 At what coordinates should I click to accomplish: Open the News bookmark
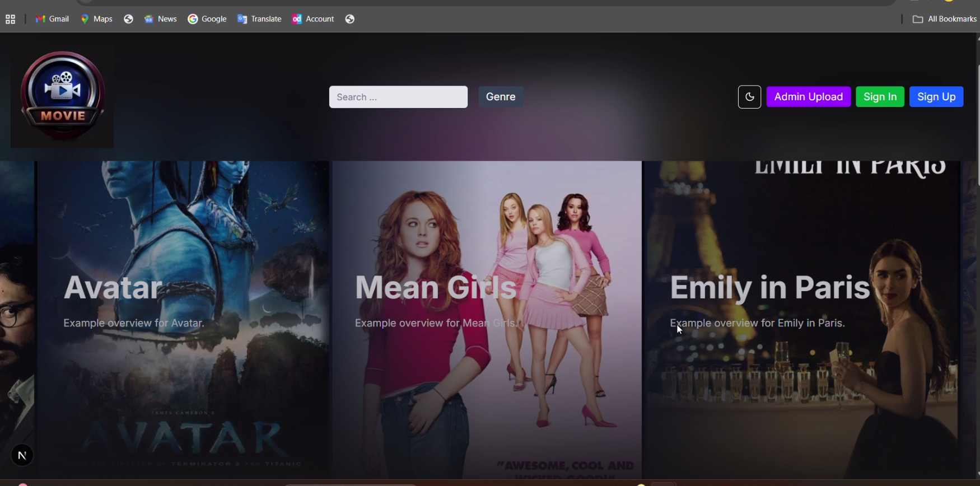[x=161, y=19]
